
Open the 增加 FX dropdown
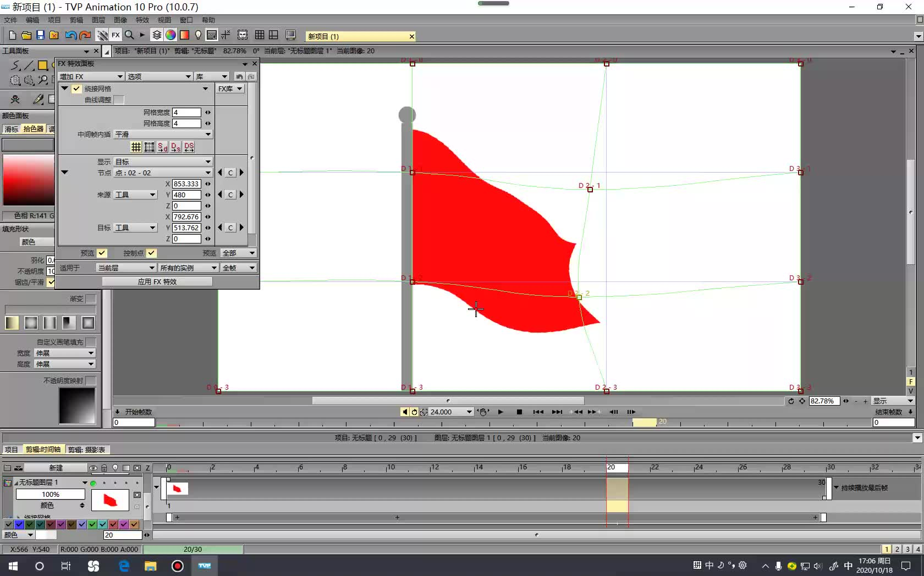(91, 76)
